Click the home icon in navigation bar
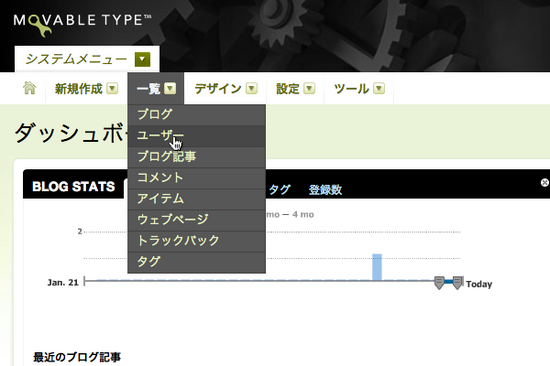Viewport: 550px width, 366px height. coord(29,88)
